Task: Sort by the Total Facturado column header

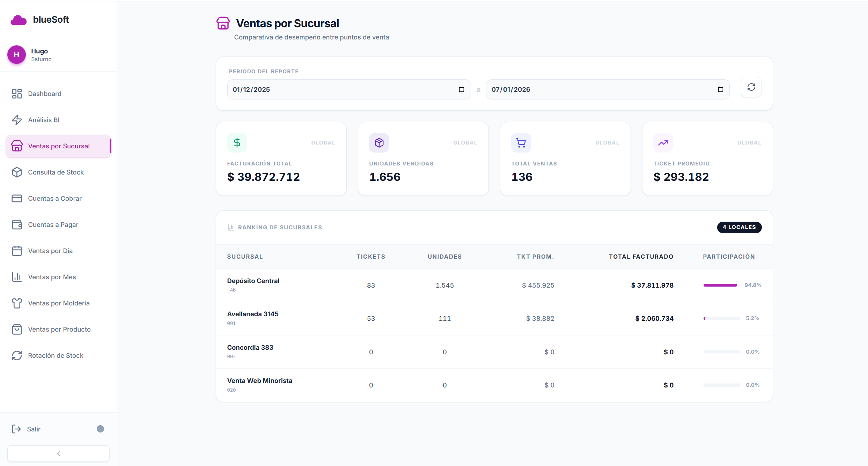Action: point(641,257)
